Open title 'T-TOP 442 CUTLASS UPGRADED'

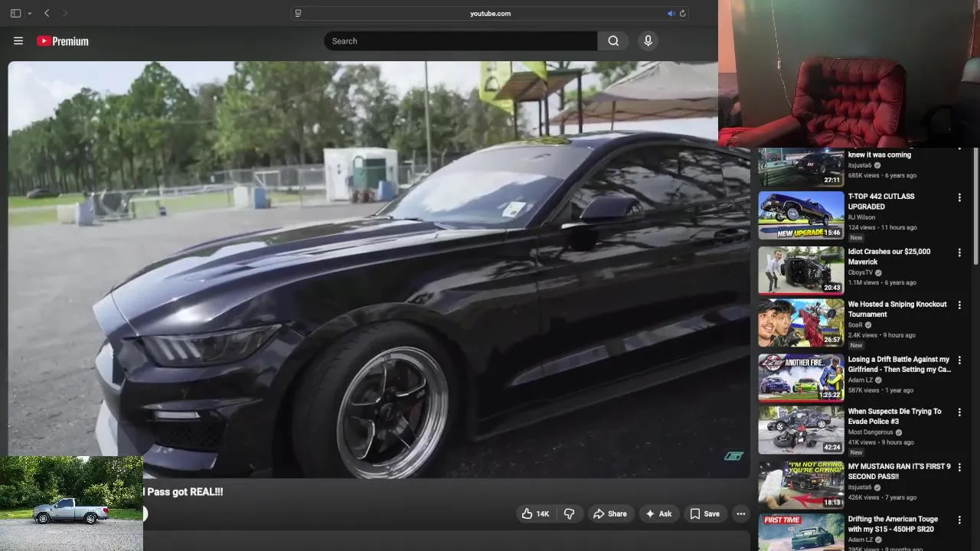pyautogui.click(x=881, y=201)
